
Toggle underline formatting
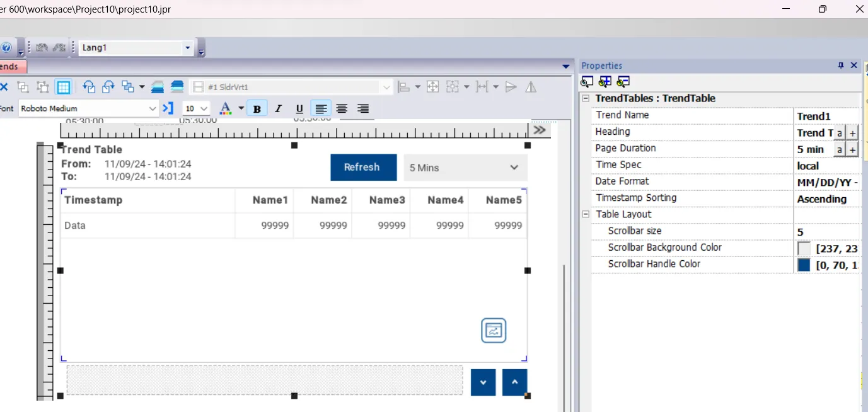(x=299, y=108)
